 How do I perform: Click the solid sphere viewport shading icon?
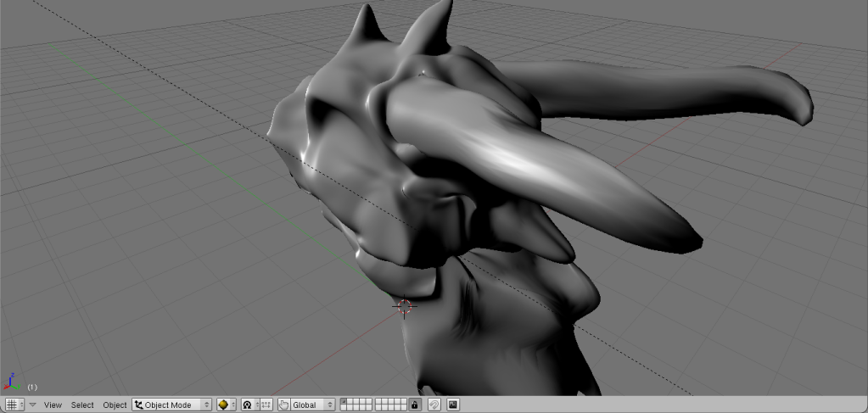224,405
